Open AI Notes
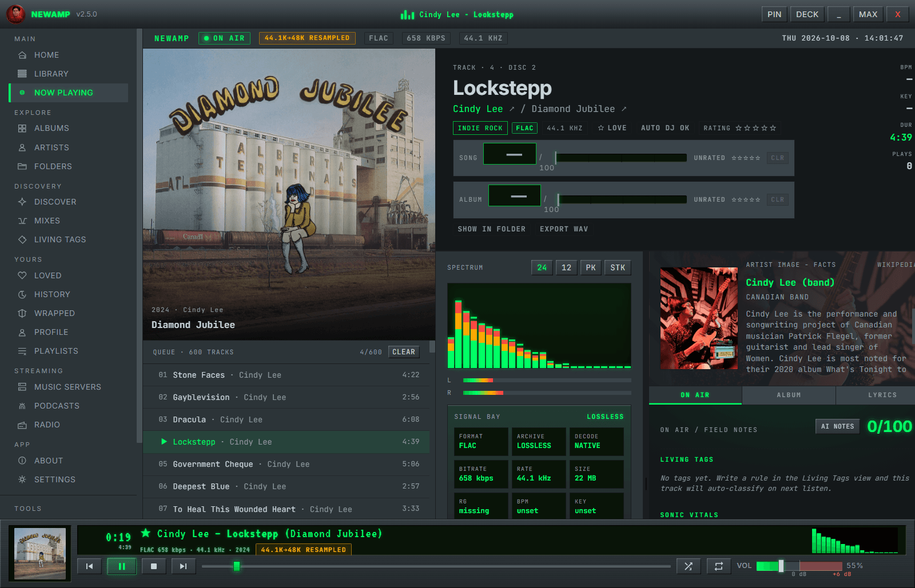Image resolution: width=915 pixels, height=588 pixels. tap(837, 426)
